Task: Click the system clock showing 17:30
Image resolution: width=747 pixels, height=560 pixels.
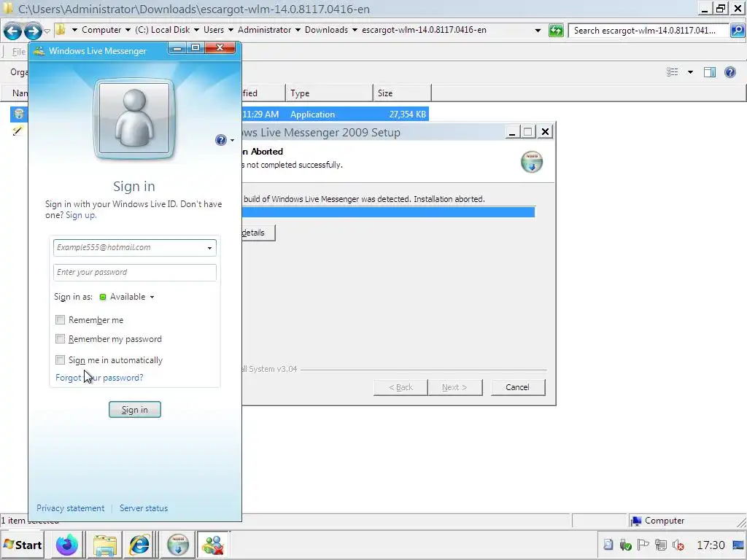Action: 711,545
